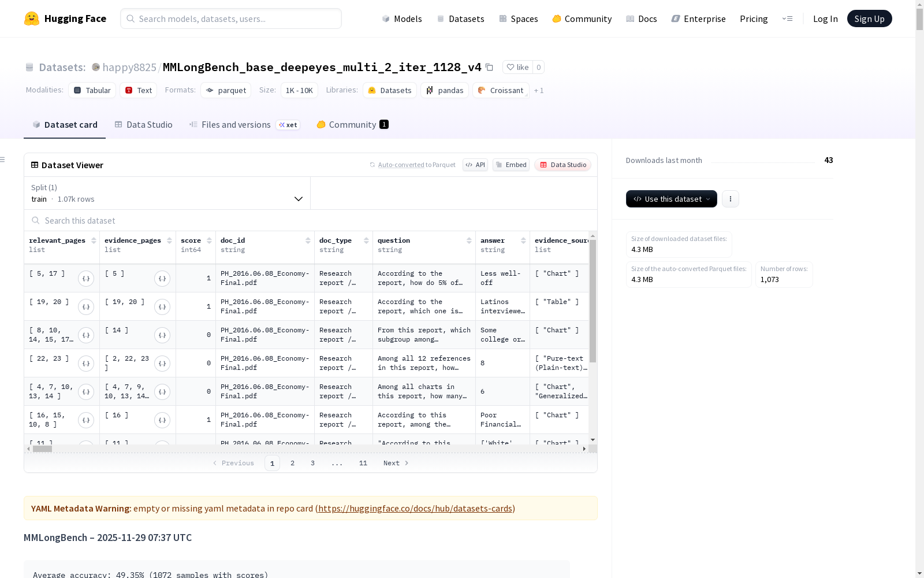The image size is (924, 578).
Task: Open the page table of contents icon
Action: pos(3,160)
